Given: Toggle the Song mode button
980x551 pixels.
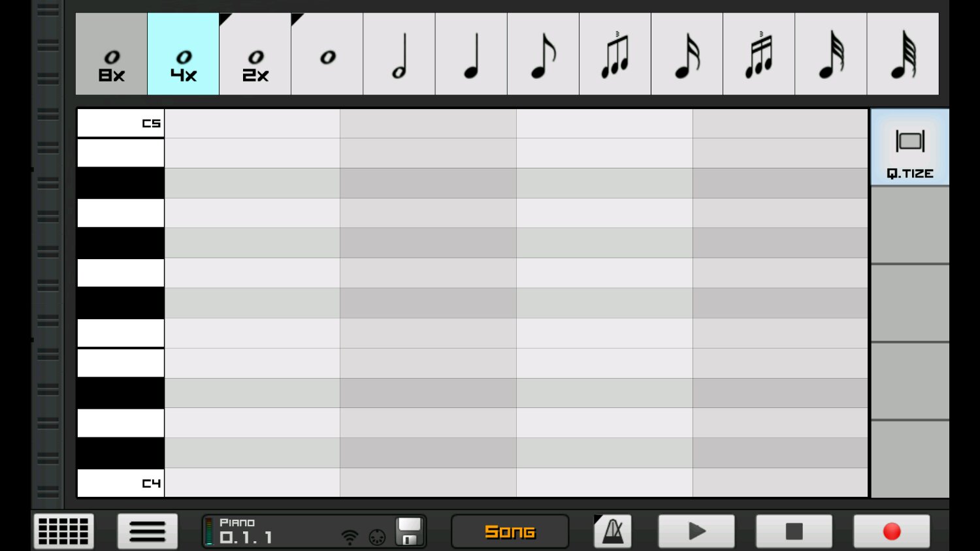Looking at the screenshot, I should click(x=510, y=531).
